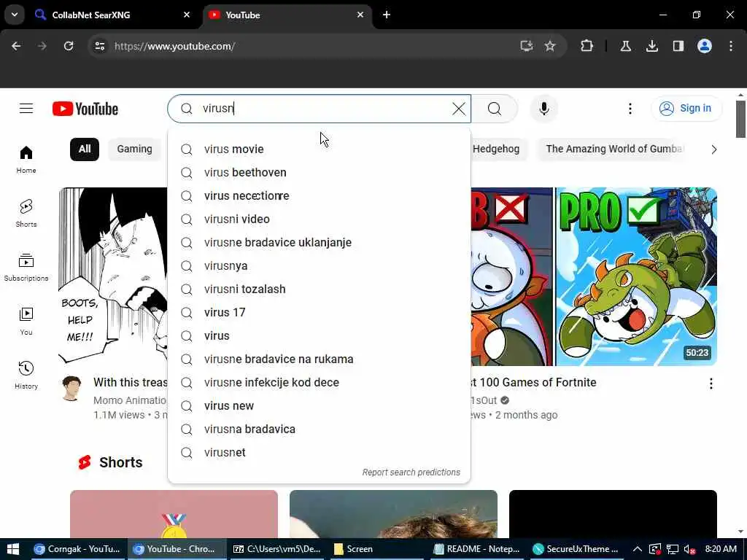Open browser extensions puzzle icon
This screenshot has height=560, width=747.
coord(587,46)
